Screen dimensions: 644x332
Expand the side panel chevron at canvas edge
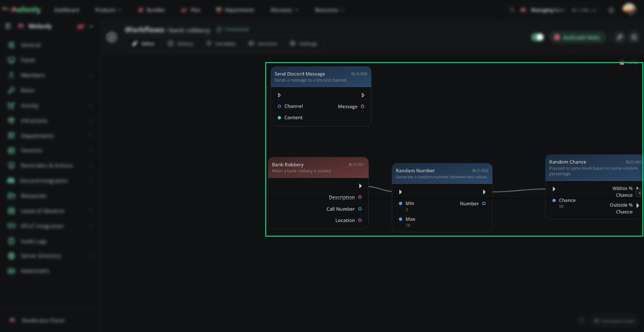pos(640,193)
